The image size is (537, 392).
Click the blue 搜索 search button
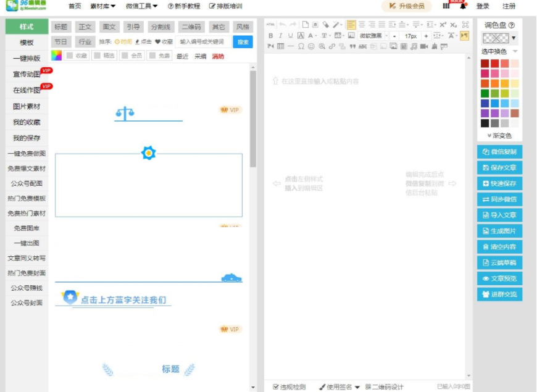pyautogui.click(x=243, y=42)
